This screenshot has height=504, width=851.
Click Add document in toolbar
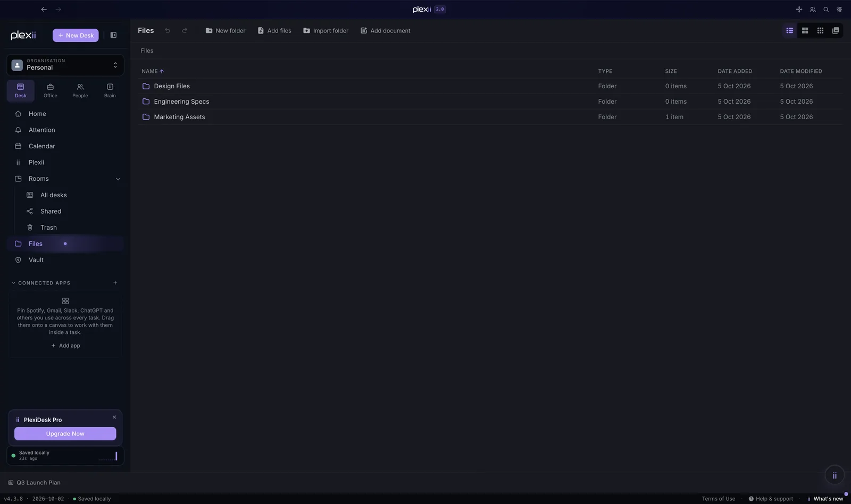point(386,31)
